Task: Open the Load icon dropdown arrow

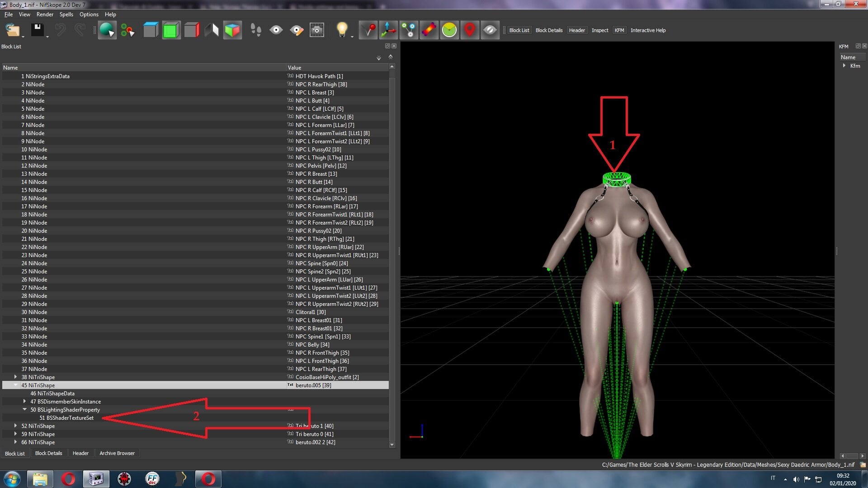Action: 23,37
